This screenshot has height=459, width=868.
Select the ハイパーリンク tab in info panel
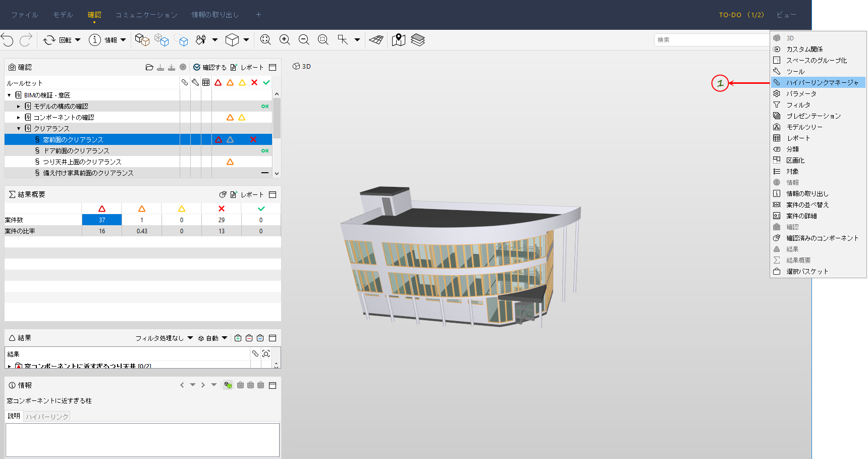pos(47,417)
